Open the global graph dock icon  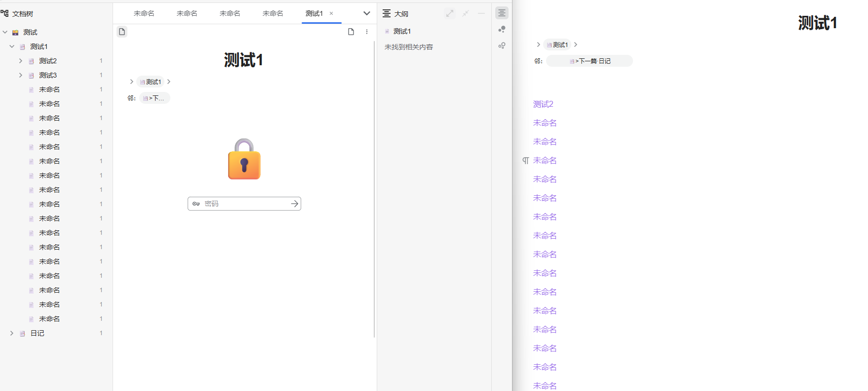pyautogui.click(x=502, y=45)
